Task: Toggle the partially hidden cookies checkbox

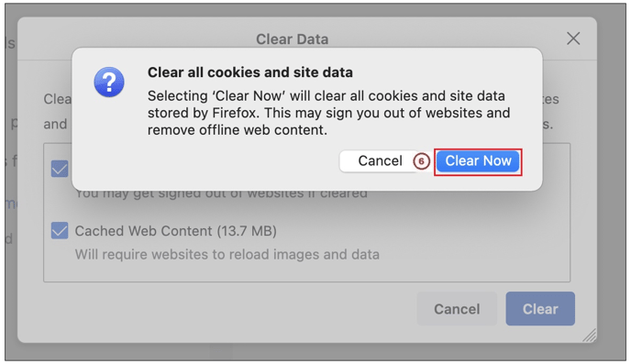Action: (60, 169)
